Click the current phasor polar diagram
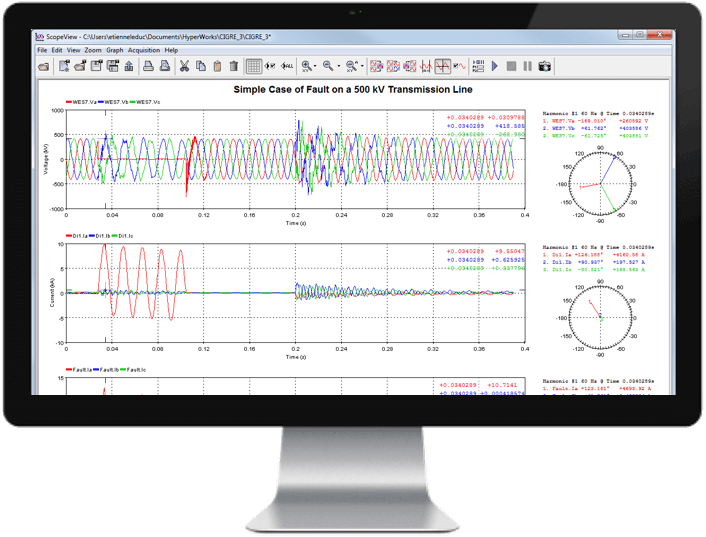The width and height of the screenshot is (706, 537). (600, 318)
